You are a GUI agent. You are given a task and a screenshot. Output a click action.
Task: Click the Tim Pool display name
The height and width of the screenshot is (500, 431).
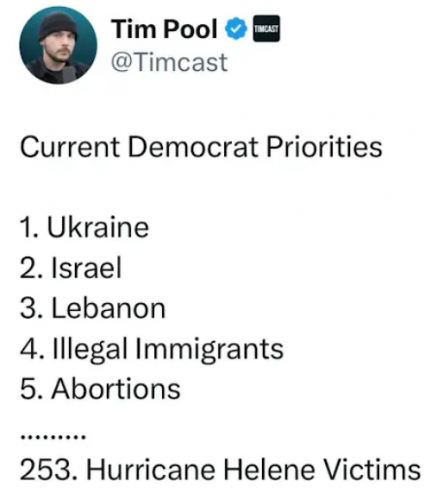[x=165, y=29]
